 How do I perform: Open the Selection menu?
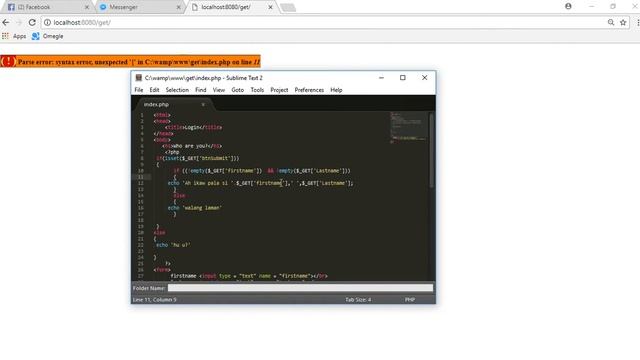pos(177,90)
